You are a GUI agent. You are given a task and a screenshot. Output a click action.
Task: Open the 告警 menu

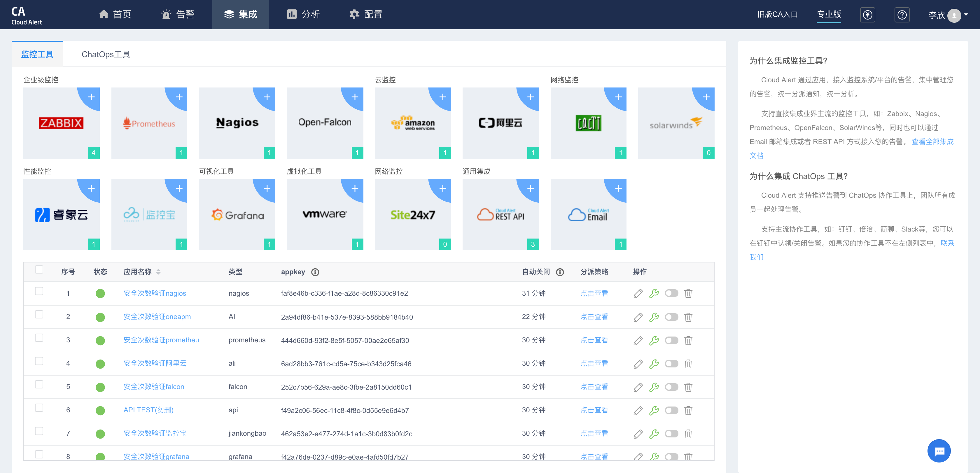[x=178, y=15]
